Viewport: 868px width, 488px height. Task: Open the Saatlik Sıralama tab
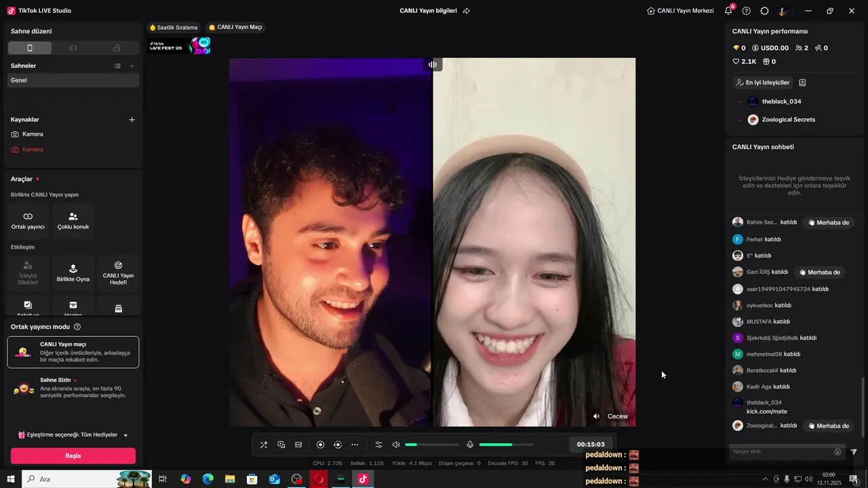pos(174,27)
